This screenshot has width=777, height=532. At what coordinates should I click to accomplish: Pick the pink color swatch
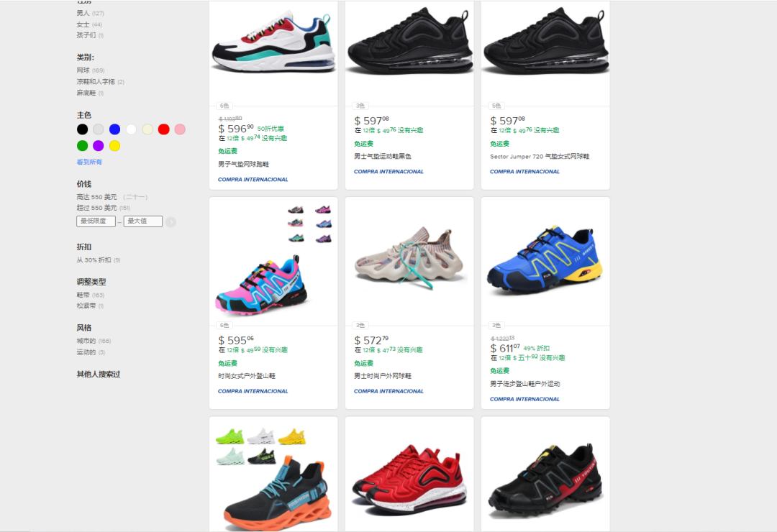click(180, 129)
